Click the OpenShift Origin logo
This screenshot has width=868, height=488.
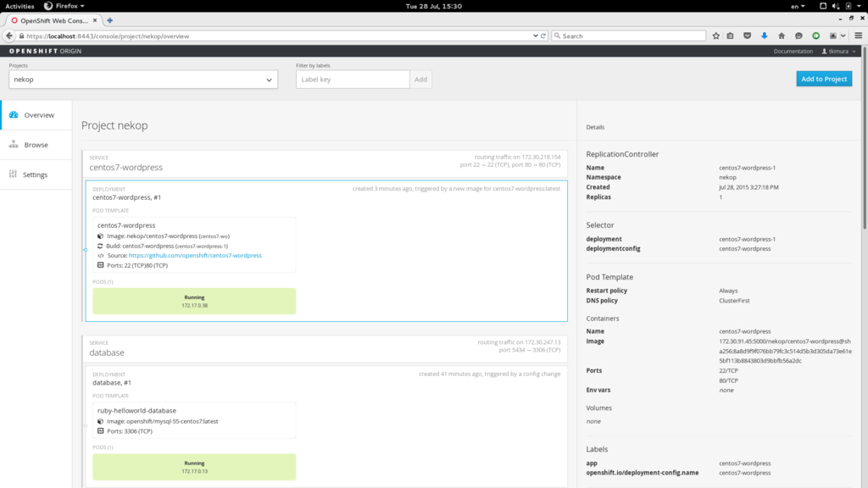tap(46, 51)
